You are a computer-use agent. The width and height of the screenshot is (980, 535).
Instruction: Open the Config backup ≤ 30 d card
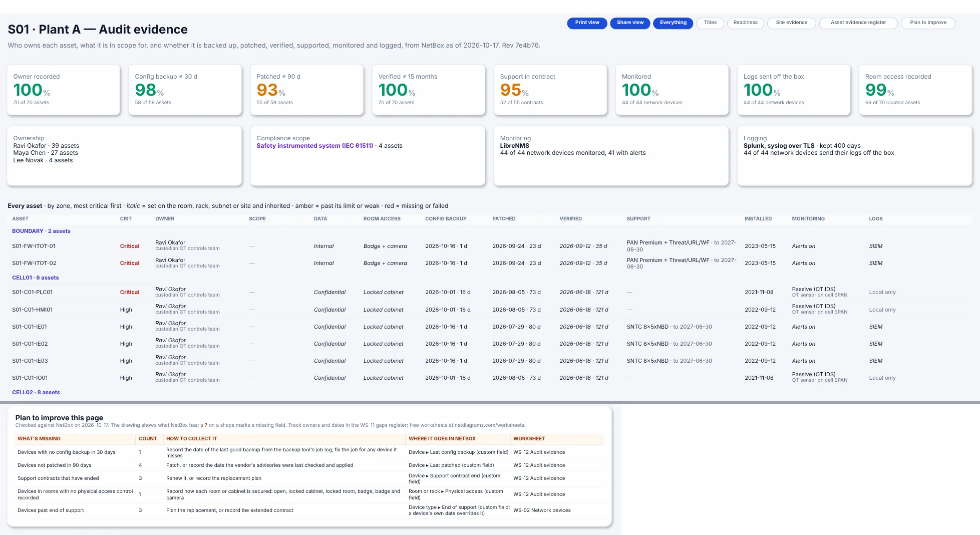point(185,90)
